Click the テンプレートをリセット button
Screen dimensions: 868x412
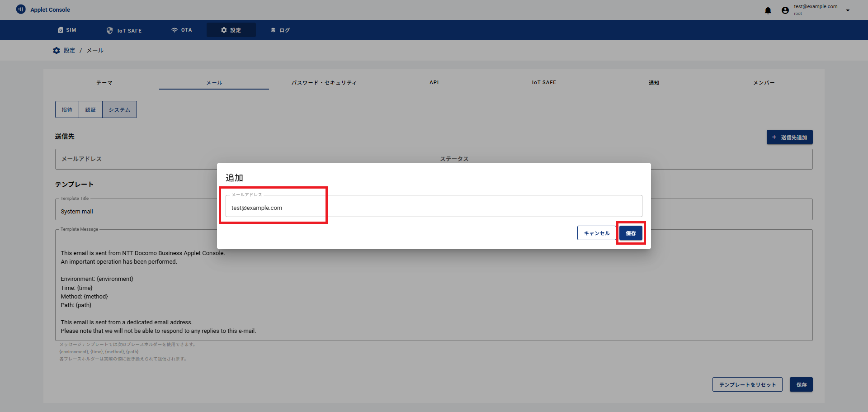747,384
